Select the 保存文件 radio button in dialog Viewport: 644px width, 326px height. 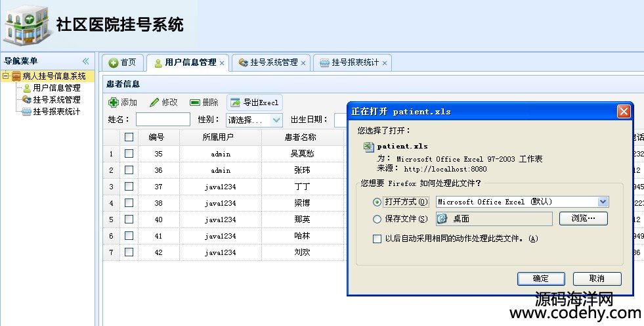point(377,219)
